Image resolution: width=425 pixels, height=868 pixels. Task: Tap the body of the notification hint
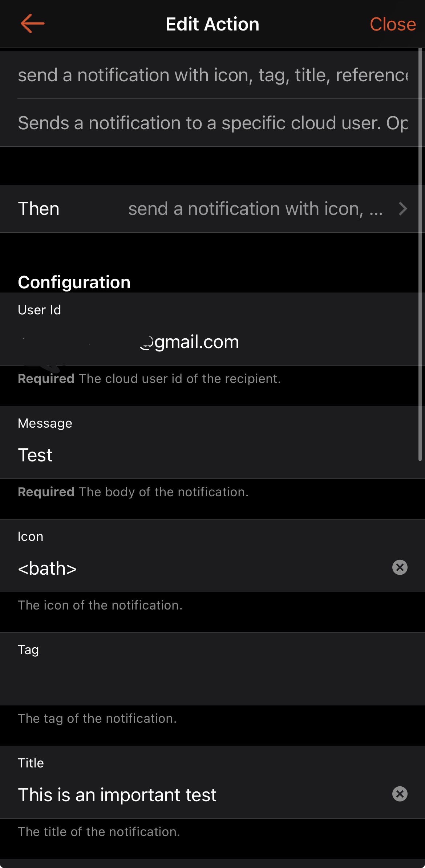(x=133, y=492)
